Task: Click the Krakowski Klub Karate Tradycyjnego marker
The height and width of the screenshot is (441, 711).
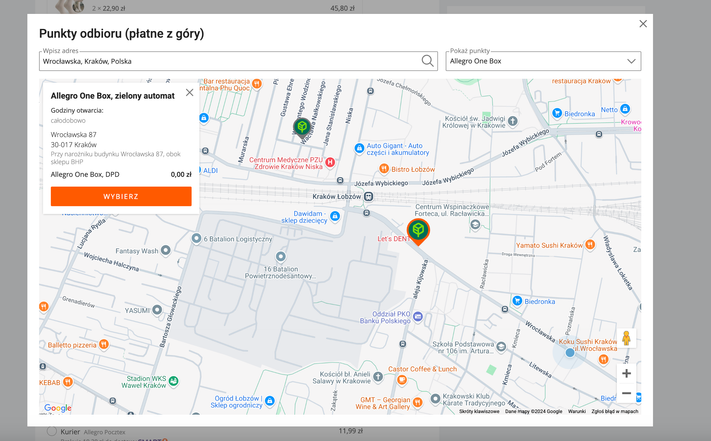Action: click(435, 398)
